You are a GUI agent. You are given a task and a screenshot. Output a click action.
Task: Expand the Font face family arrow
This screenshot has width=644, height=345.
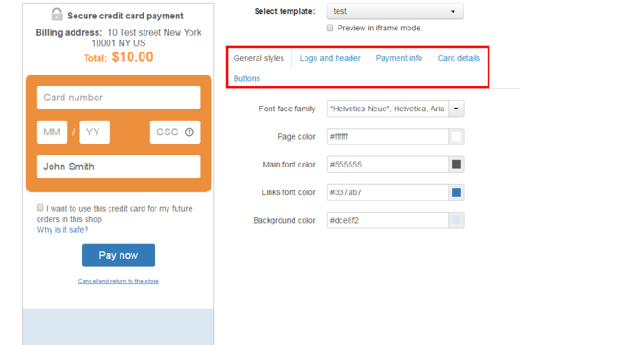coord(456,109)
